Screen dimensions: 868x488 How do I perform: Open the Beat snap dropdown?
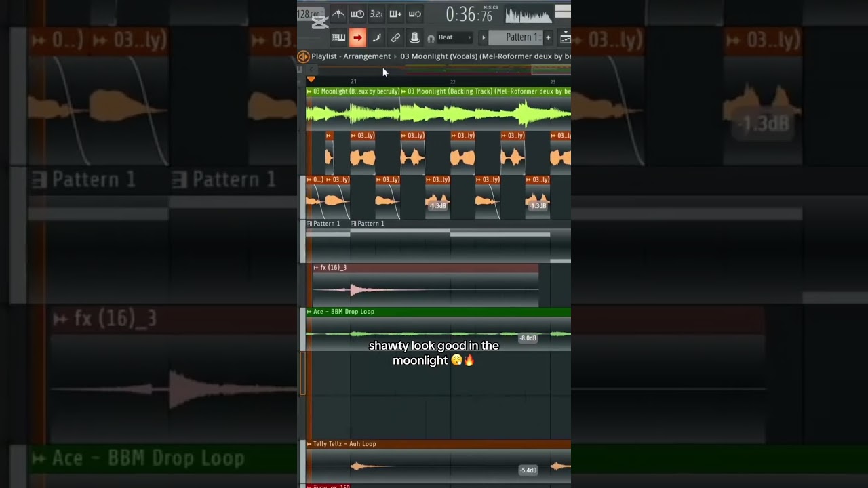[454, 37]
